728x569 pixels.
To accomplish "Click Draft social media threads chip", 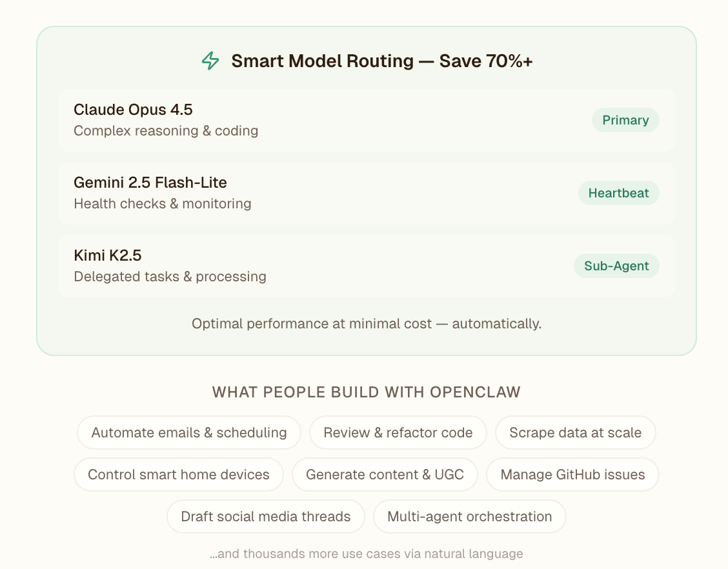I will [265, 517].
